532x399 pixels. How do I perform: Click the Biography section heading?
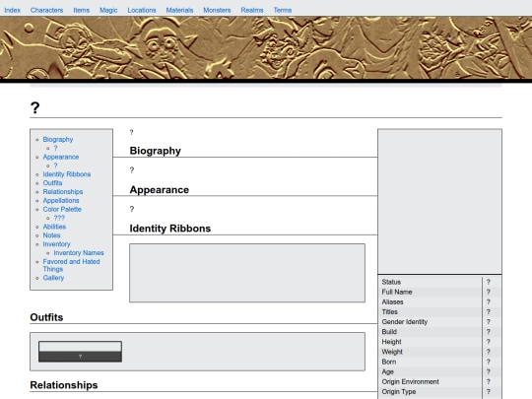click(x=155, y=151)
